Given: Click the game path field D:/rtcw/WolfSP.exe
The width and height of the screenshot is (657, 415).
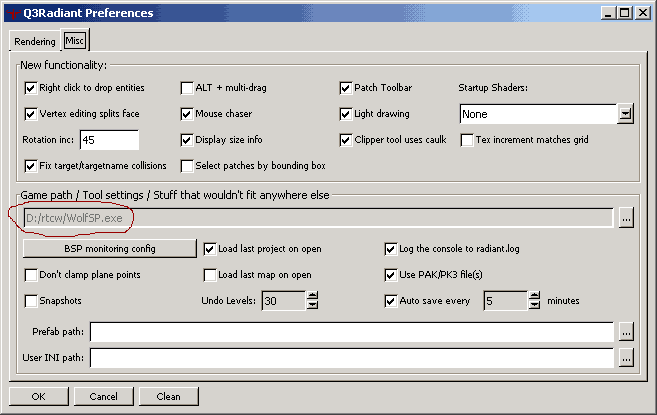Looking at the screenshot, I should coord(318,218).
